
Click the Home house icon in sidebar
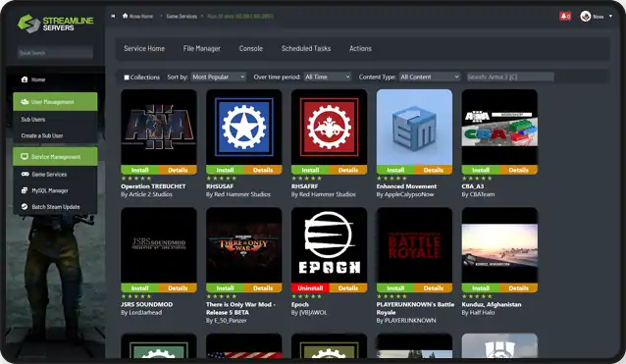click(x=25, y=79)
